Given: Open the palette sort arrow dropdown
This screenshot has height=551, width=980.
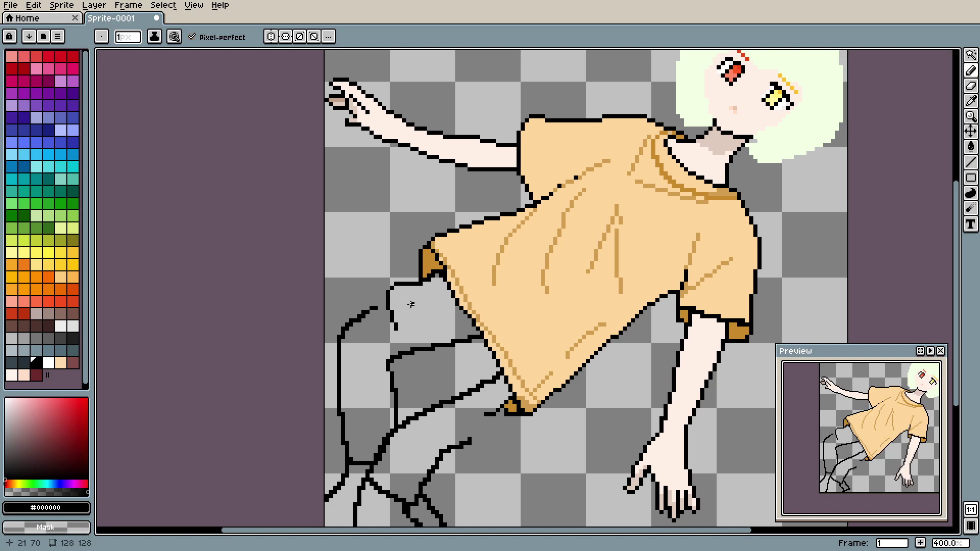Looking at the screenshot, I should coord(29,36).
